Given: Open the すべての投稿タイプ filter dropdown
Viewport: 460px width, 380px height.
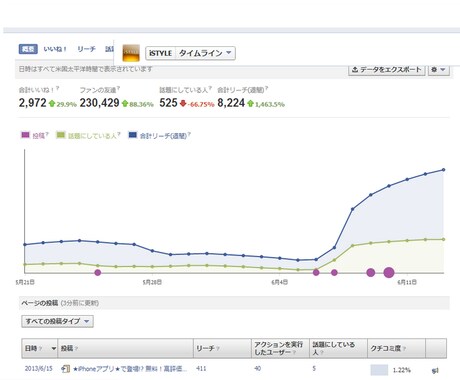Looking at the screenshot, I should click(57, 321).
